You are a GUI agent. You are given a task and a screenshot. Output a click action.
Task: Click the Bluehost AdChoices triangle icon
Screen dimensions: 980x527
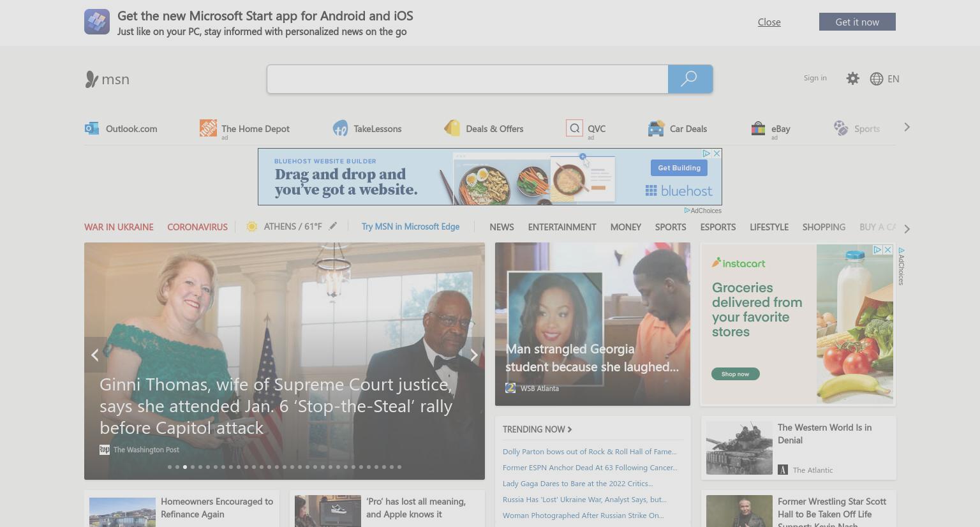click(706, 154)
